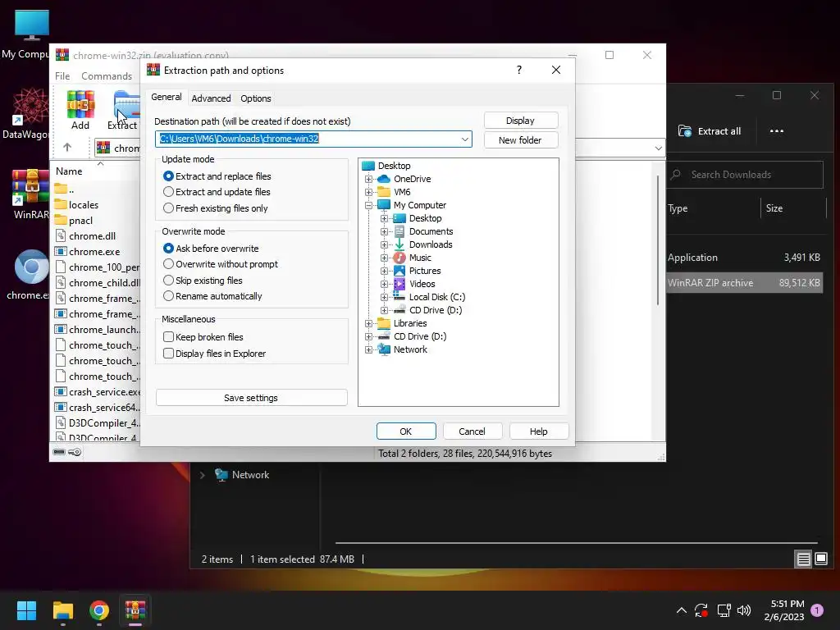This screenshot has height=630, width=840.
Task: Switch to the Options tab
Action: [x=256, y=98]
